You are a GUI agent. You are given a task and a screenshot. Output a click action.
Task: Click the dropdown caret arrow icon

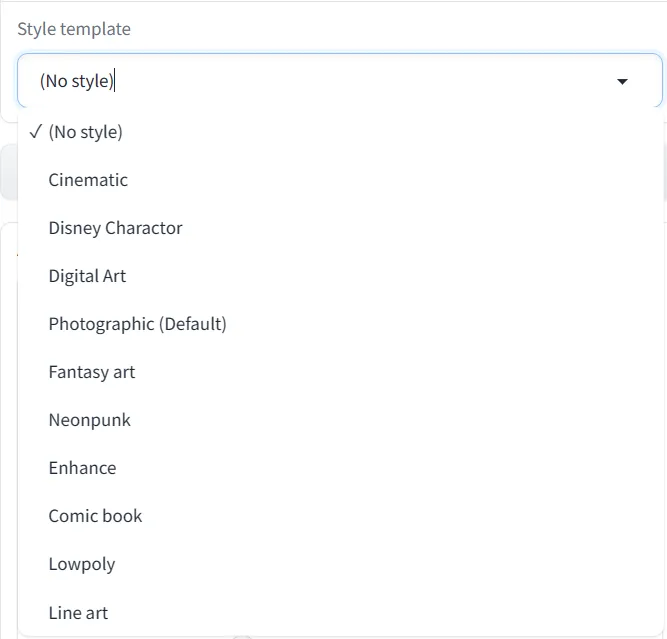(x=622, y=81)
